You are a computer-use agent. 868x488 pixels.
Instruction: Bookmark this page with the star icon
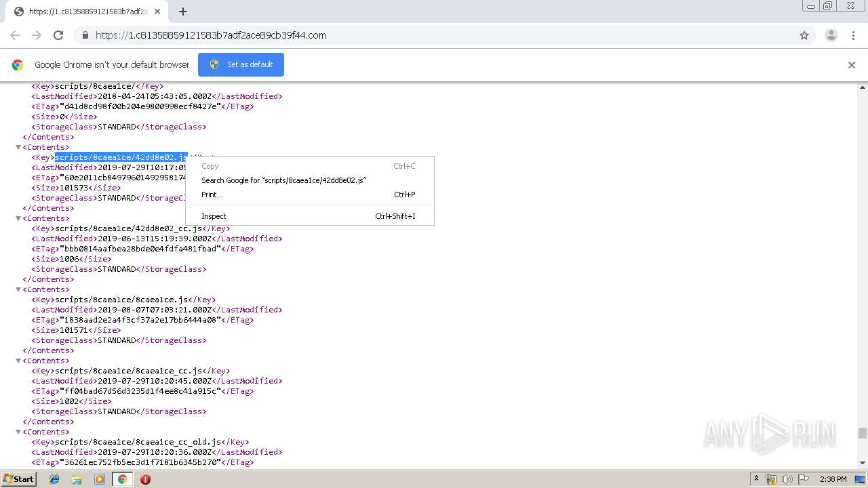click(804, 35)
